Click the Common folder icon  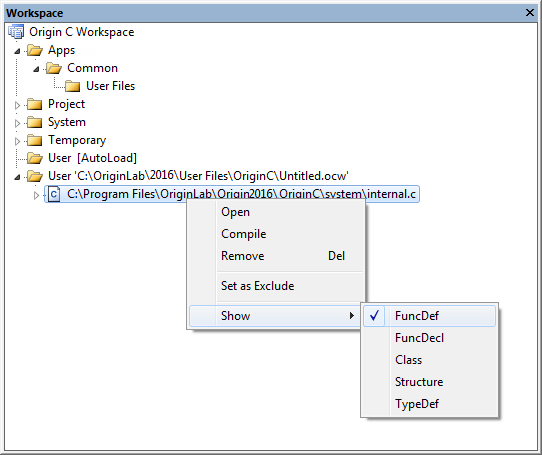pyautogui.click(x=54, y=68)
